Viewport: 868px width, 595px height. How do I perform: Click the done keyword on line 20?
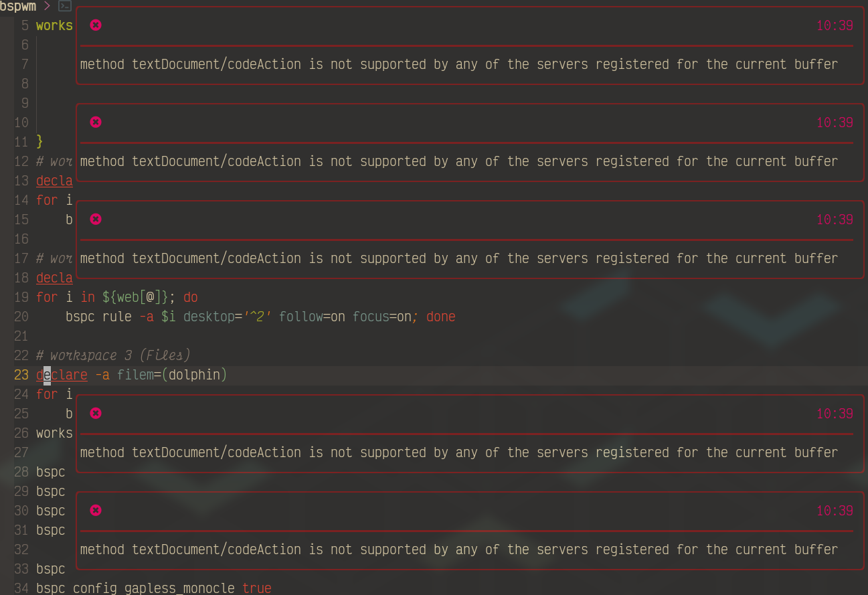[440, 317]
